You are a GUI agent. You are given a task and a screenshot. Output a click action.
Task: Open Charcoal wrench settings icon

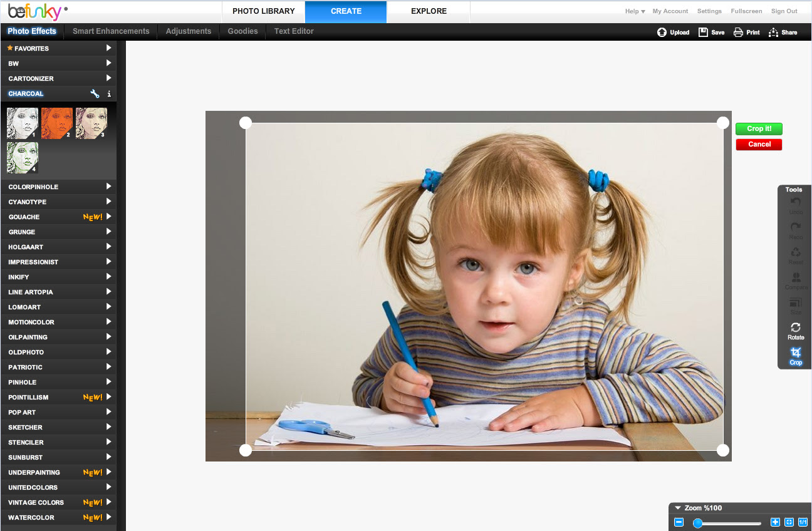(x=95, y=94)
